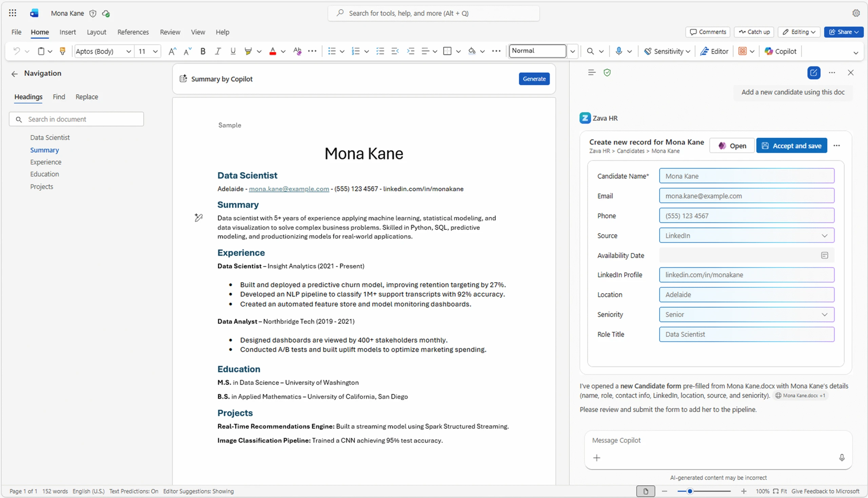This screenshot has width=868, height=498.
Task: Open the font size dropdown
Action: pyautogui.click(x=155, y=51)
